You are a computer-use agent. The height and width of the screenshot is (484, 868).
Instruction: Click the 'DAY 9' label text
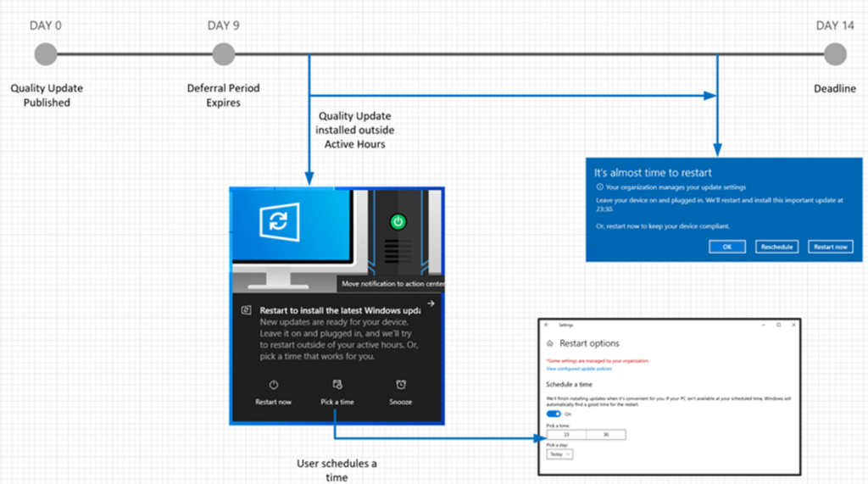tap(223, 25)
